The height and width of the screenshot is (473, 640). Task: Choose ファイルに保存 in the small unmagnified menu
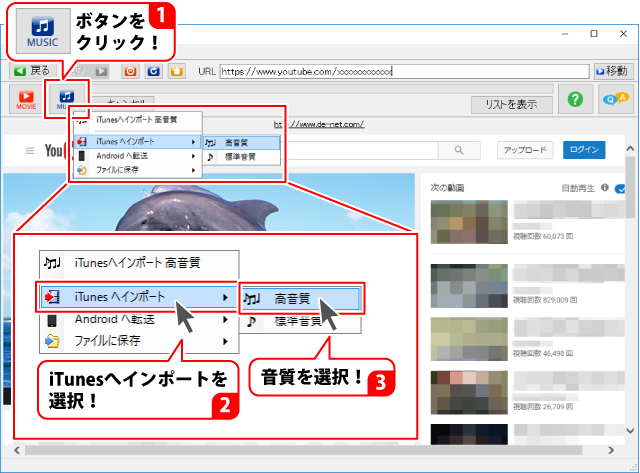click(137, 170)
